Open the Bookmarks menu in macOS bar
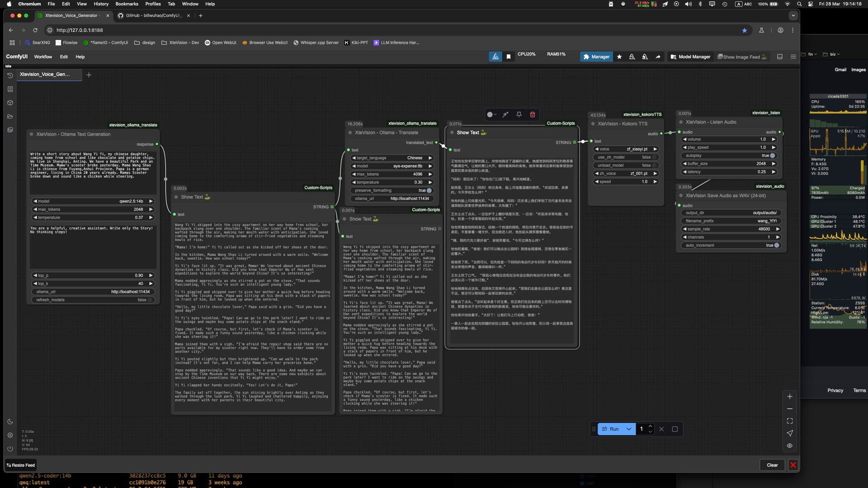Screen dimensions: 868x488 [127, 4]
